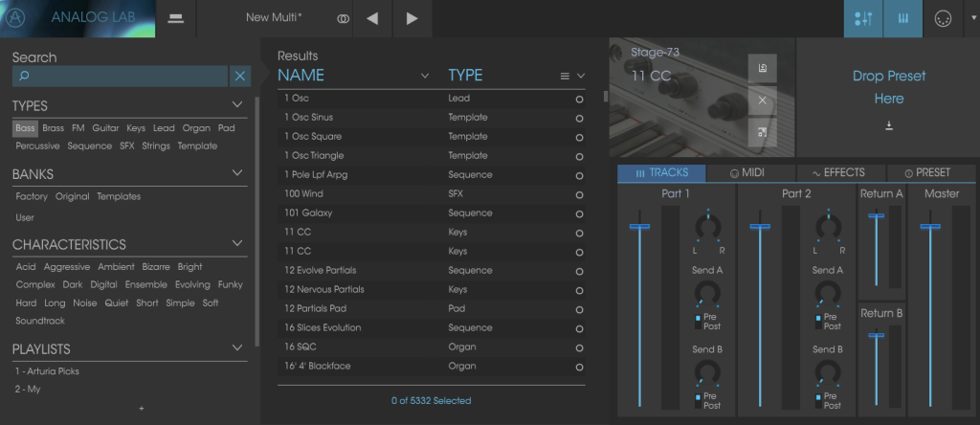This screenshot has width=980, height=425.
Task: Filter by Sequence type
Action: (x=89, y=146)
